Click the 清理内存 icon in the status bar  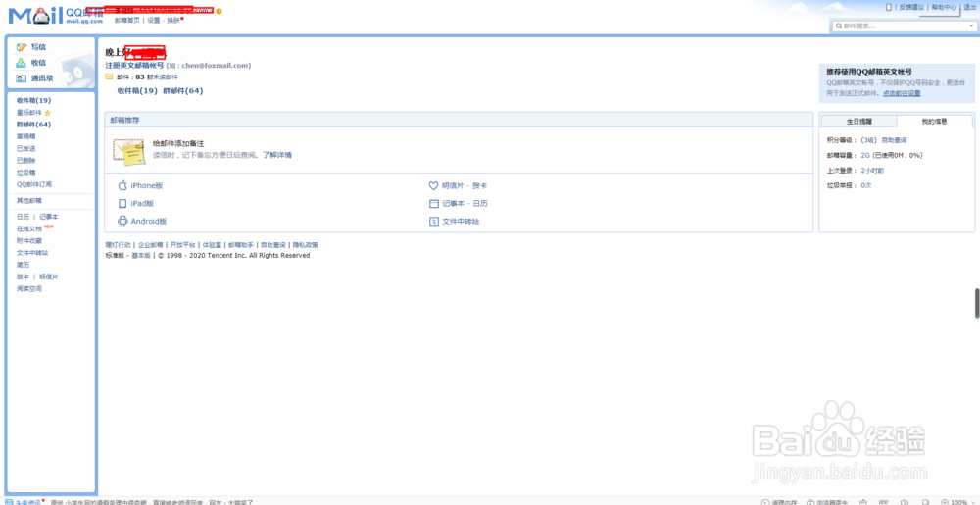(x=765, y=502)
